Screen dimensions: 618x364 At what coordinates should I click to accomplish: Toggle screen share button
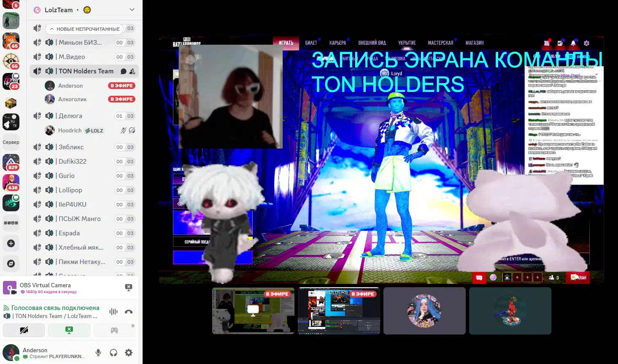click(x=69, y=330)
